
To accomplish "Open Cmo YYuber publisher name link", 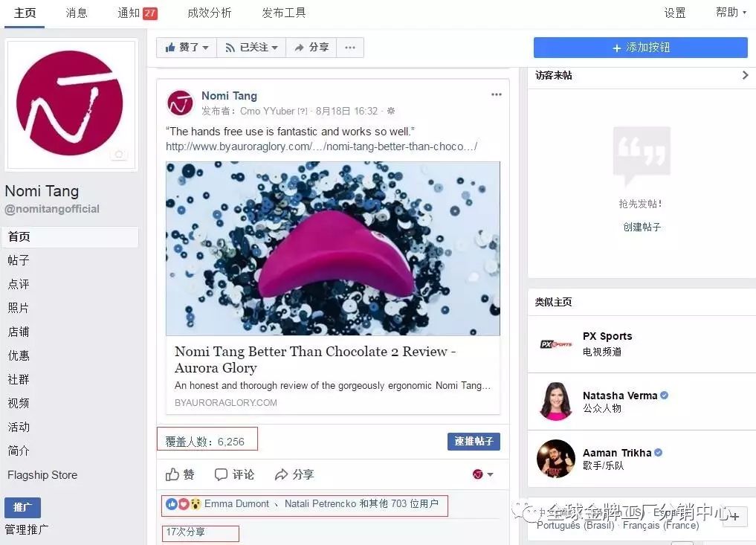I will click(267, 111).
